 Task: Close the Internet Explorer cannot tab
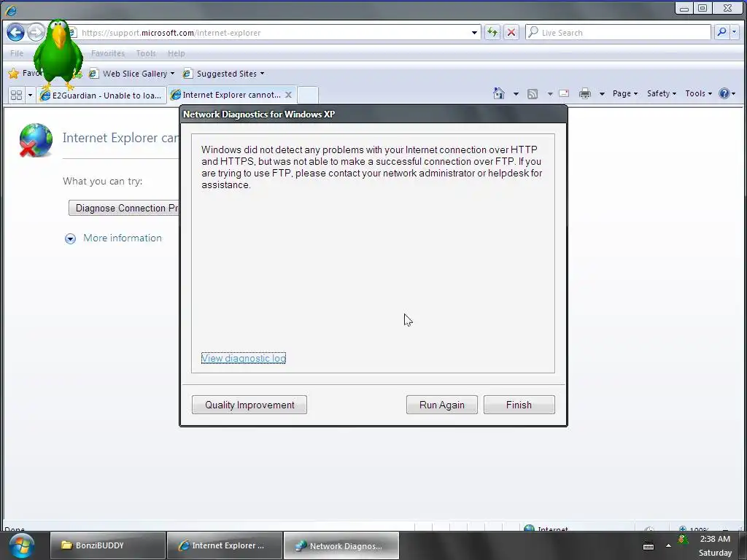tap(288, 95)
